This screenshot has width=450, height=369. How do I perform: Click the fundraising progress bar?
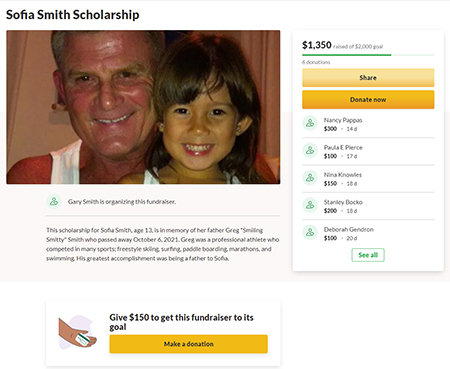click(x=368, y=55)
